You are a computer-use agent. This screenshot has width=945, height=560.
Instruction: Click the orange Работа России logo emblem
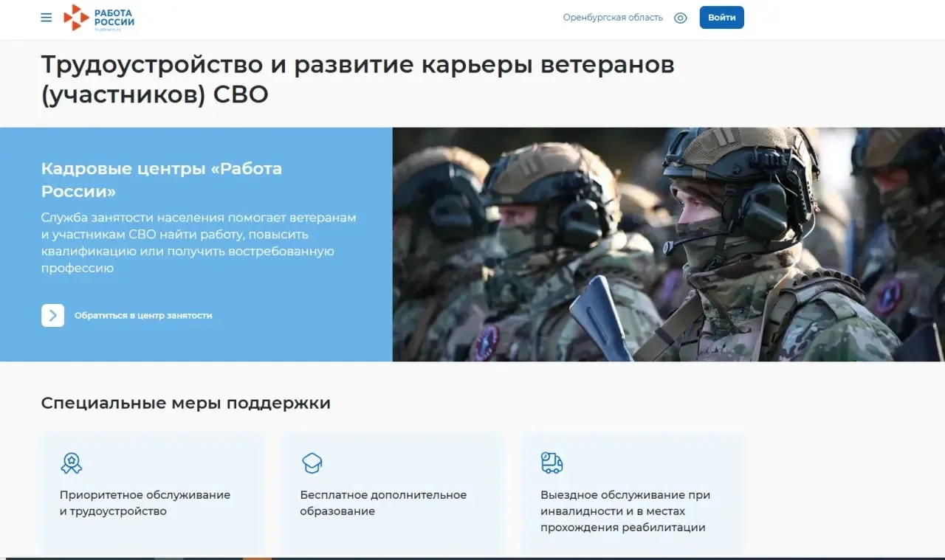(x=76, y=18)
